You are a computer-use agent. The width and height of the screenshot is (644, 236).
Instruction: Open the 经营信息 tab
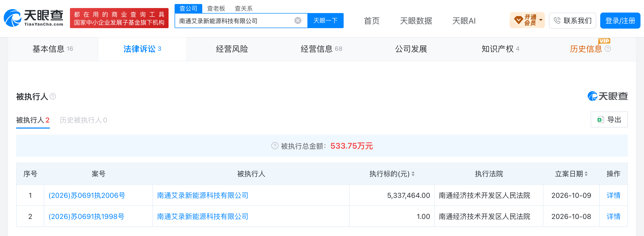(321, 49)
